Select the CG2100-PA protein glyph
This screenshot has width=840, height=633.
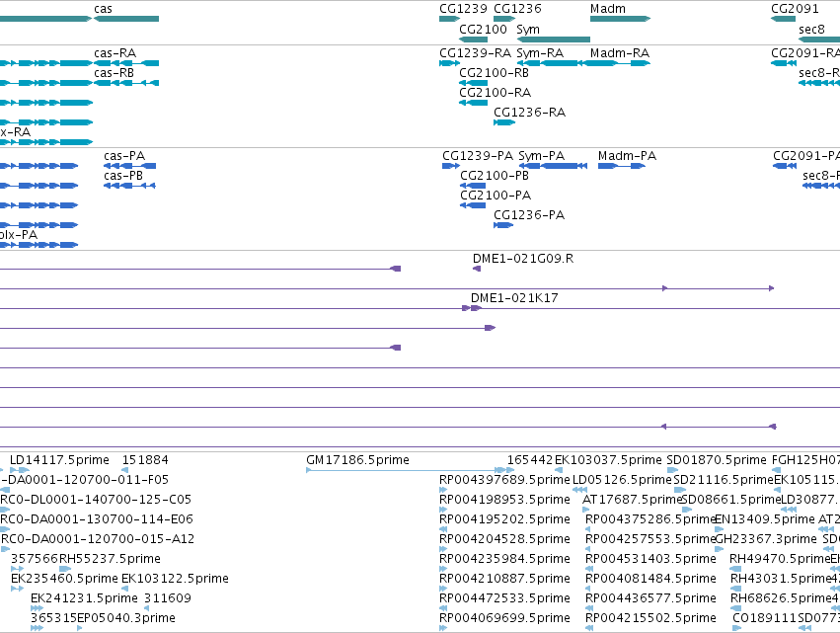(x=473, y=205)
